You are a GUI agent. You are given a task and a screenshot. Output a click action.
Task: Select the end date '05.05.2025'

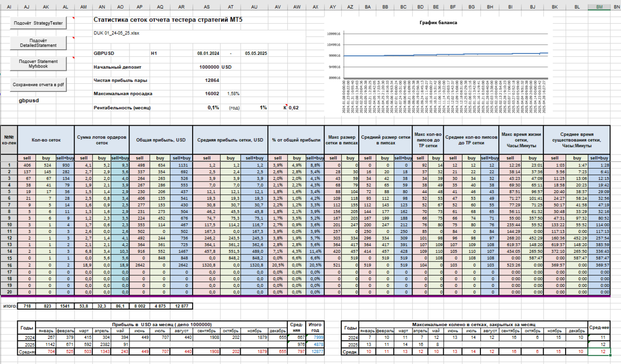coord(255,53)
